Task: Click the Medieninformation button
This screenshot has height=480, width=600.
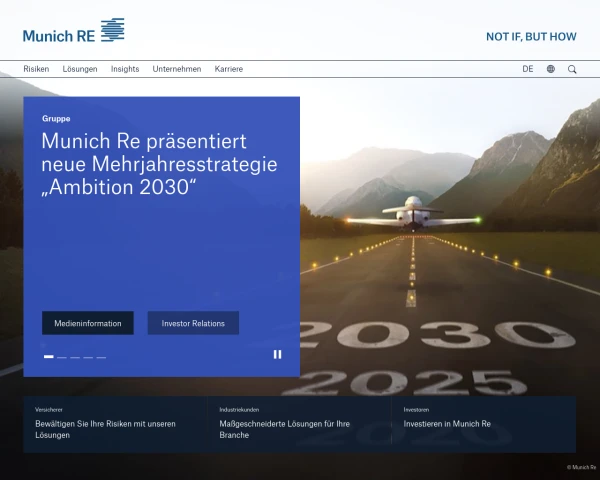Action: pos(88,323)
